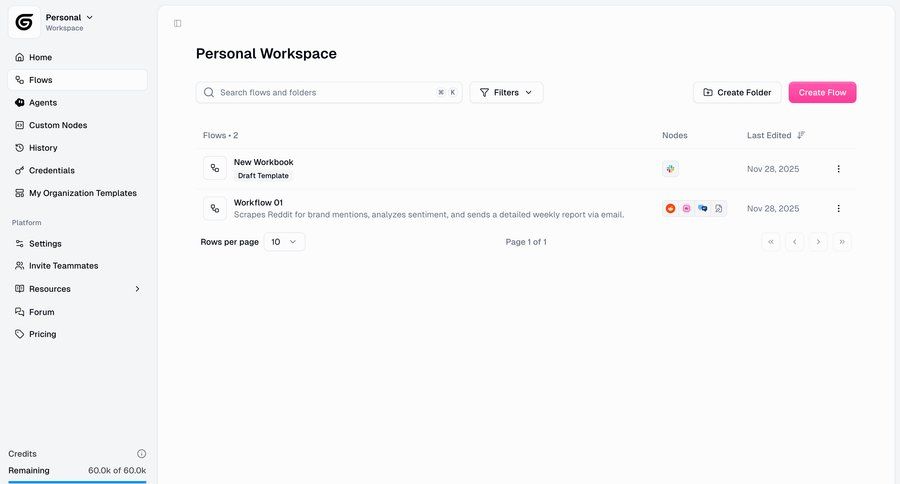
Task: Click Invite Teammates
Action: point(77,266)
